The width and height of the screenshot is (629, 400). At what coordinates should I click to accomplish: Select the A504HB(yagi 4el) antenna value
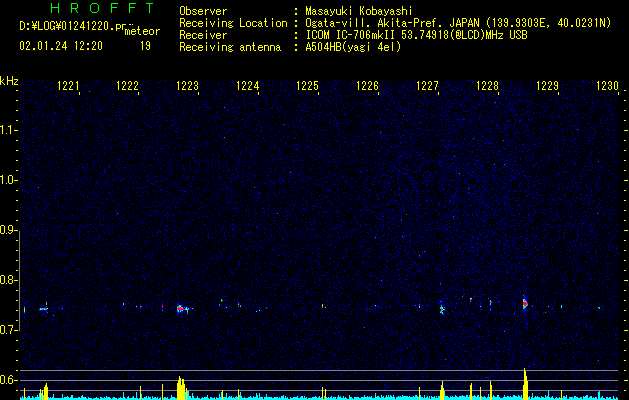pos(353,47)
